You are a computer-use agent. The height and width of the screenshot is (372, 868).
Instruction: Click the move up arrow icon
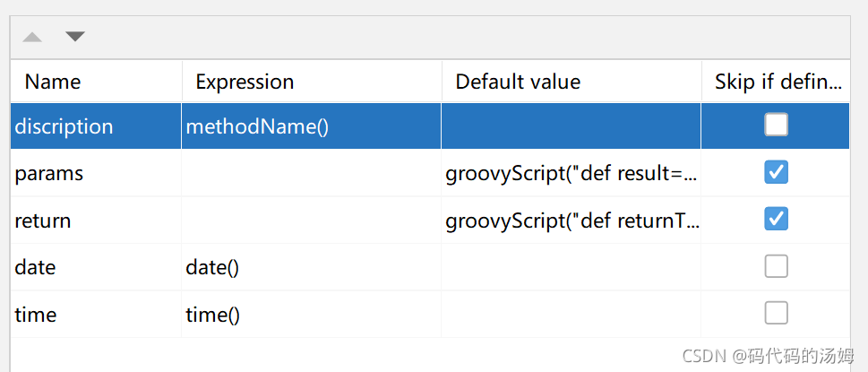32,37
